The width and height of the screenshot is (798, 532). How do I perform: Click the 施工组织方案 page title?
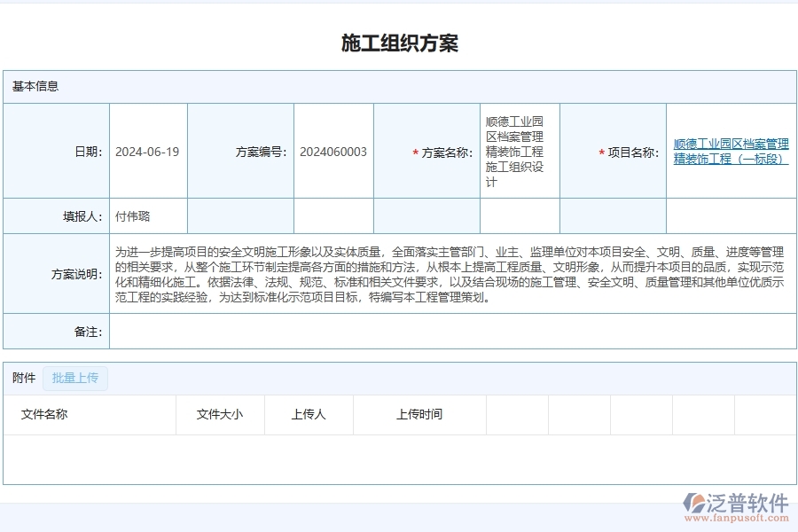399,42
